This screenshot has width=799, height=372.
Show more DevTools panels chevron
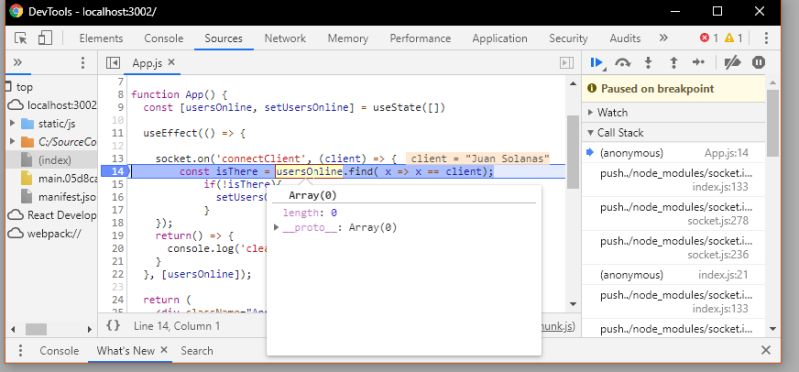[663, 38]
